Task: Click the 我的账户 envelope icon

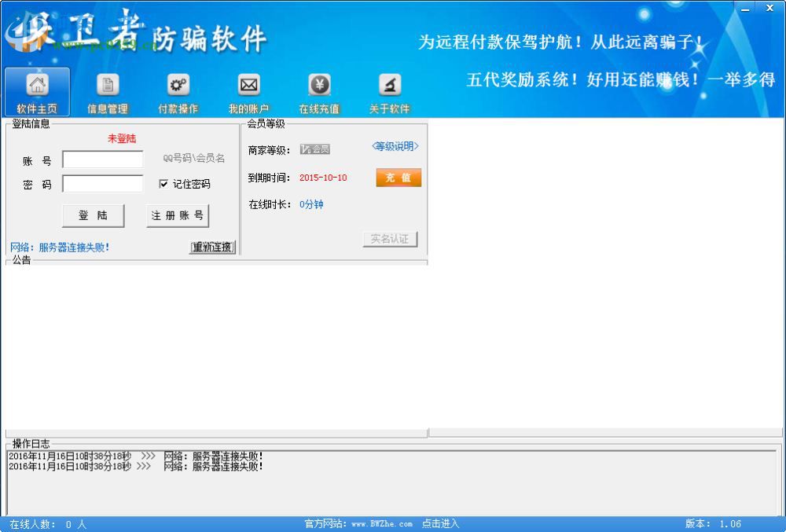Action: tap(248, 91)
